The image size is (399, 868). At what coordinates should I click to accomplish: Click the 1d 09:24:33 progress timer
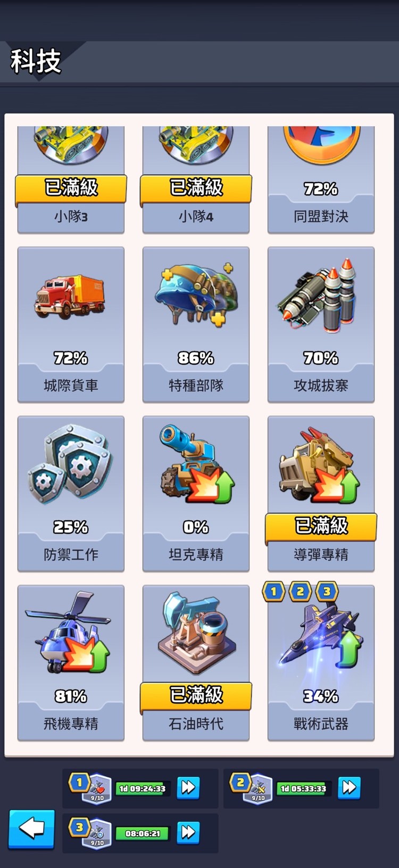[x=142, y=789]
